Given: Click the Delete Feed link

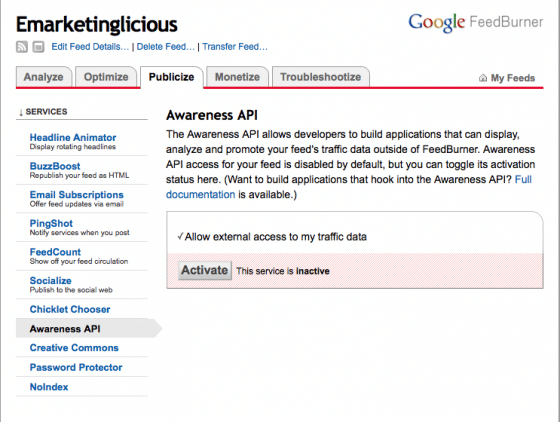Looking at the screenshot, I should click(165, 47).
